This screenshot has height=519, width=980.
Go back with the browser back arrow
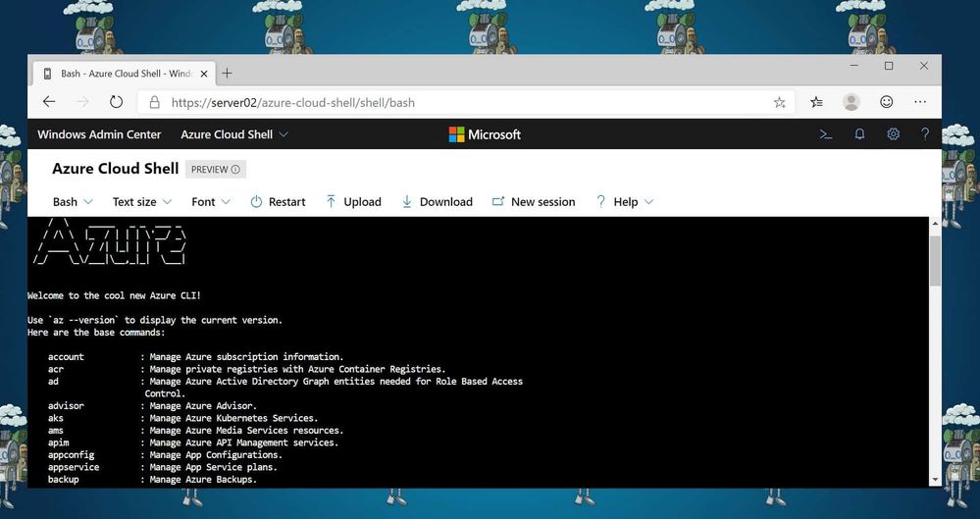[49, 102]
